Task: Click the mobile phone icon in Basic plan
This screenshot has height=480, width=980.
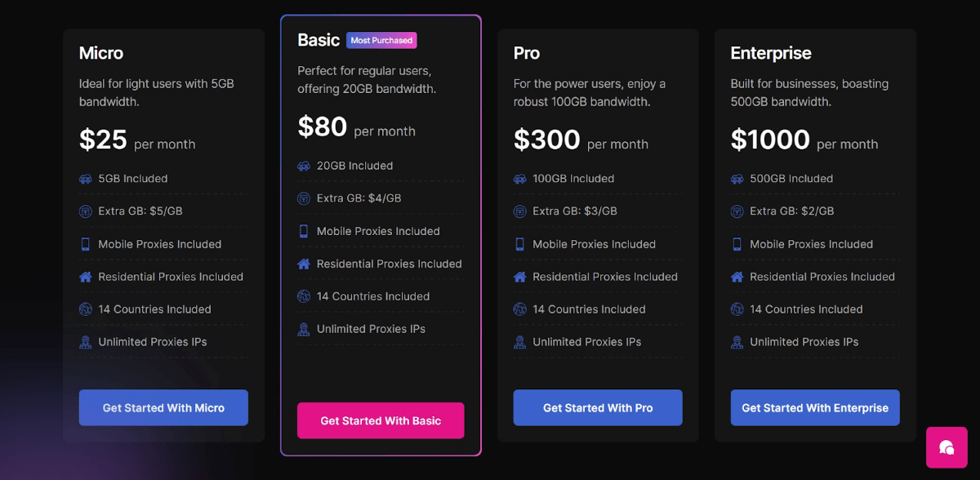Action: (x=304, y=231)
